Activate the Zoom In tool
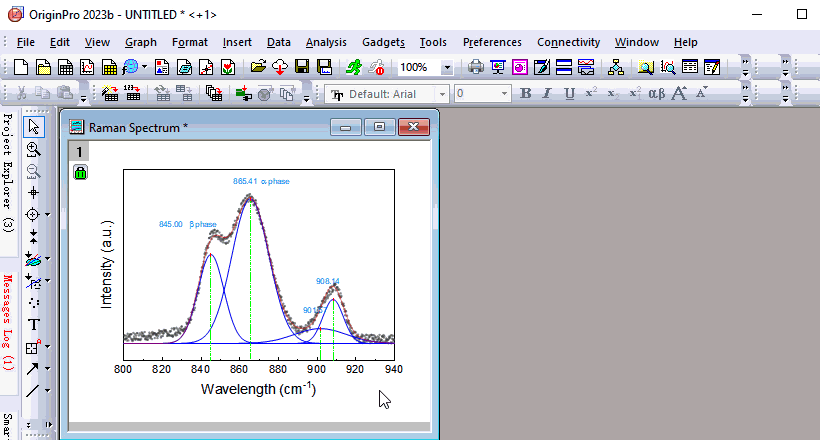 click(x=33, y=148)
